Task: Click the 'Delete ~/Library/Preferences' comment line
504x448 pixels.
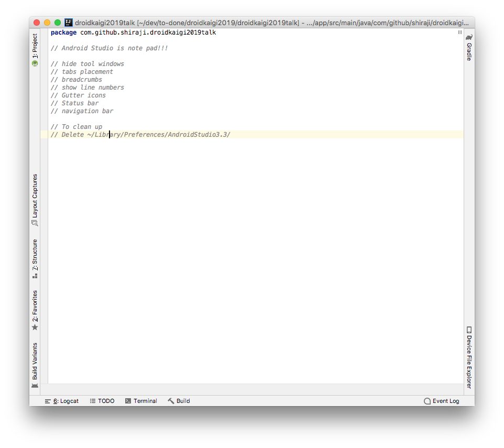Action: point(140,135)
